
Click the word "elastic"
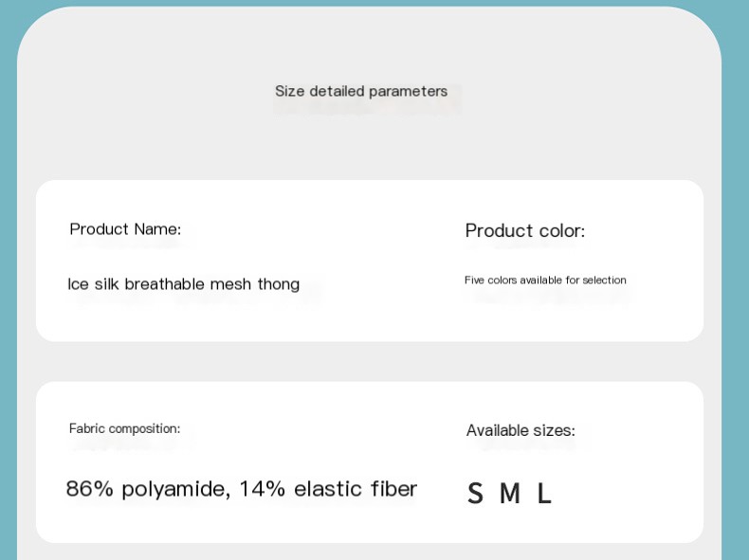[x=328, y=489]
